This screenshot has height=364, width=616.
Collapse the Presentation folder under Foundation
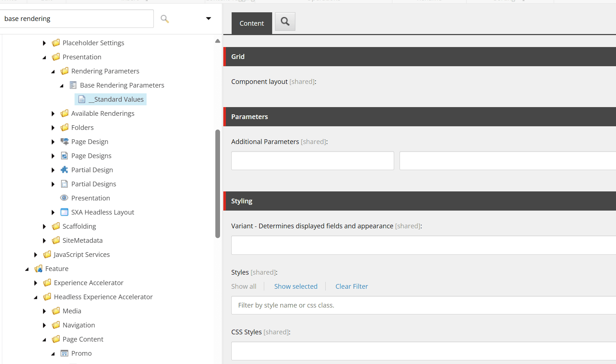(x=44, y=57)
